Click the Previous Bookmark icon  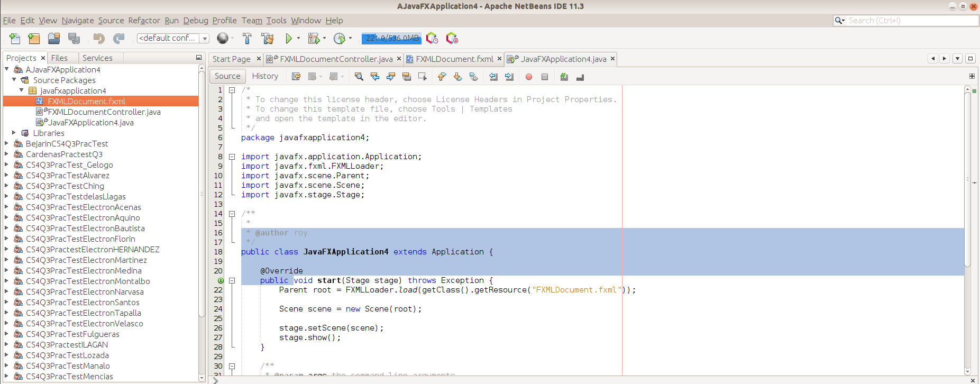442,77
